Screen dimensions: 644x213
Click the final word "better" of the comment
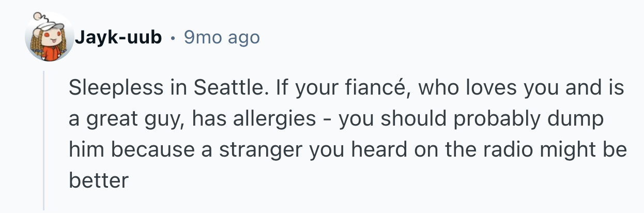pyautogui.click(x=98, y=180)
